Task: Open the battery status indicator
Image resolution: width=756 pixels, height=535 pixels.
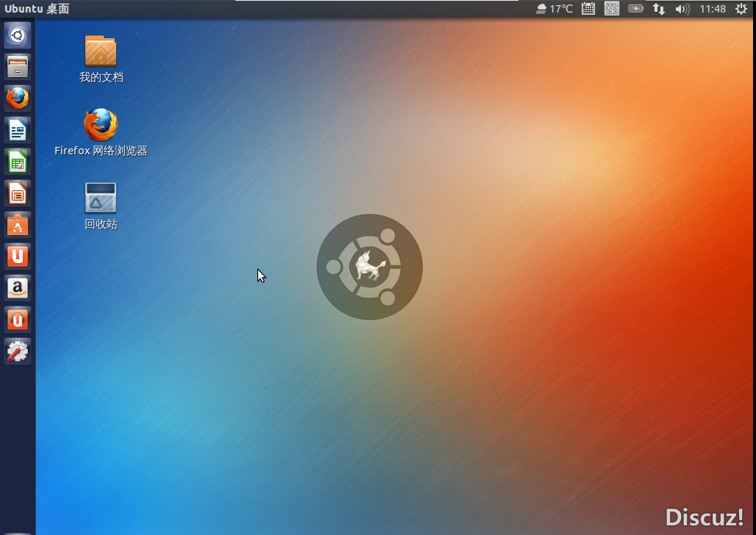Action: click(636, 9)
